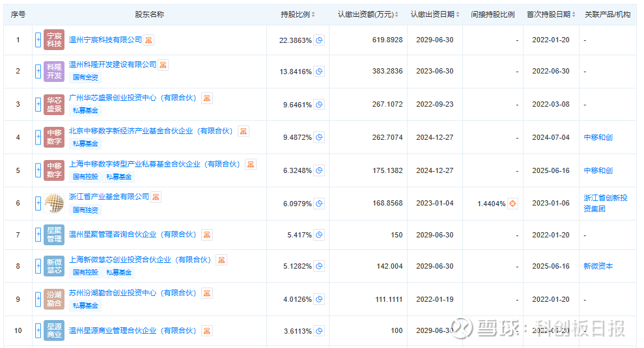Screen dimensions: 644x348
Task: Open shareholder 温州星聚管理咨询合伙企业
Action: tap(133, 234)
